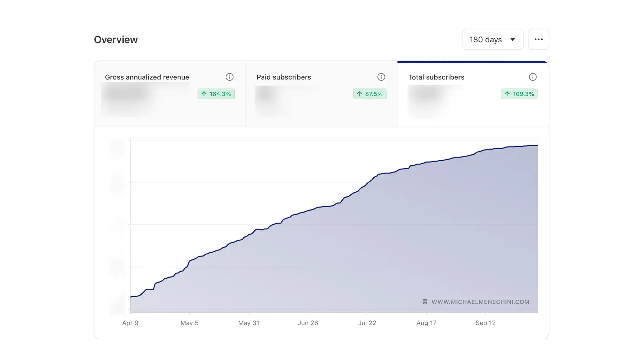Click the 109.3% growth badge
The image size is (644, 362).
pos(519,94)
